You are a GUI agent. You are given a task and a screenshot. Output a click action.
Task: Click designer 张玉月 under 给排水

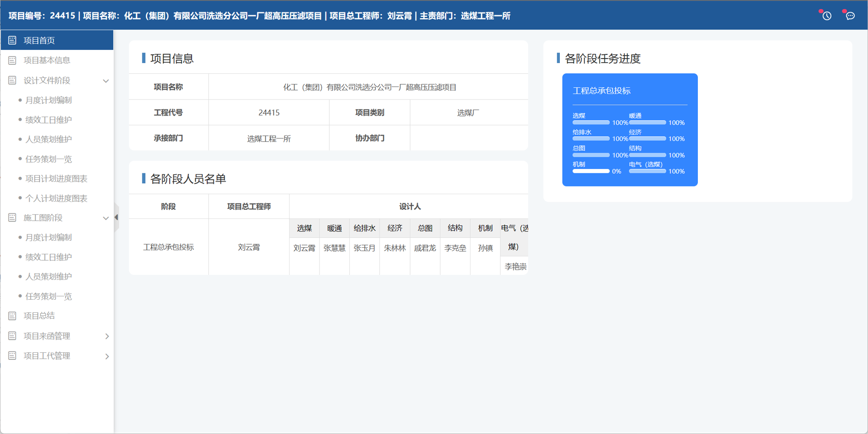coord(365,248)
